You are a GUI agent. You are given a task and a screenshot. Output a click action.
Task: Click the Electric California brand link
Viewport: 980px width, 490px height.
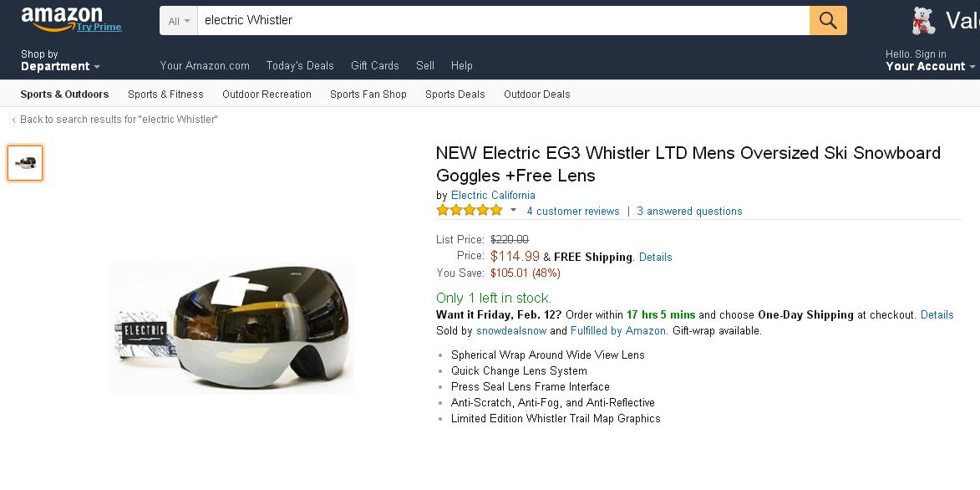[493, 196]
